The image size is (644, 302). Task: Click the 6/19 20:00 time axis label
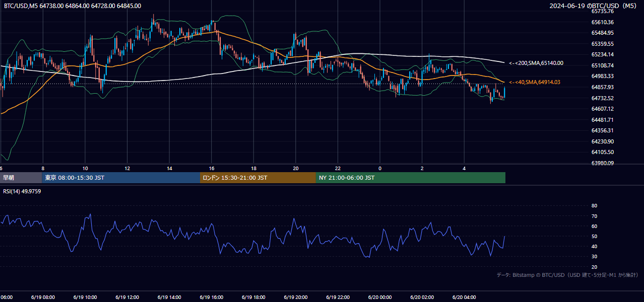(x=295, y=297)
